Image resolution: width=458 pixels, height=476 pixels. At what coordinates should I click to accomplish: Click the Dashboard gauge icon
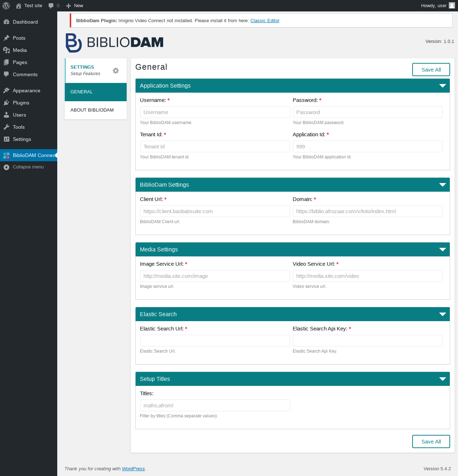(6, 22)
